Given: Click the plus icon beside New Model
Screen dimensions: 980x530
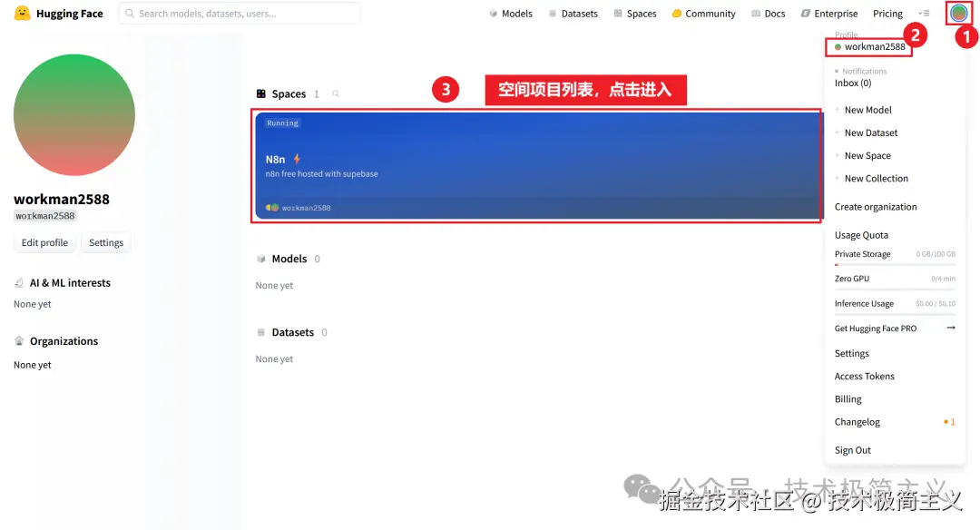Looking at the screenshot, I should (x=837, y=110).
